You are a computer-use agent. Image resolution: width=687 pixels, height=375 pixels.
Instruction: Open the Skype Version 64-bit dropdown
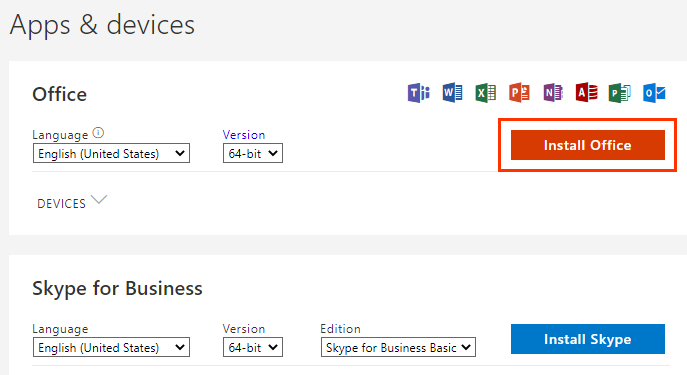253,347
